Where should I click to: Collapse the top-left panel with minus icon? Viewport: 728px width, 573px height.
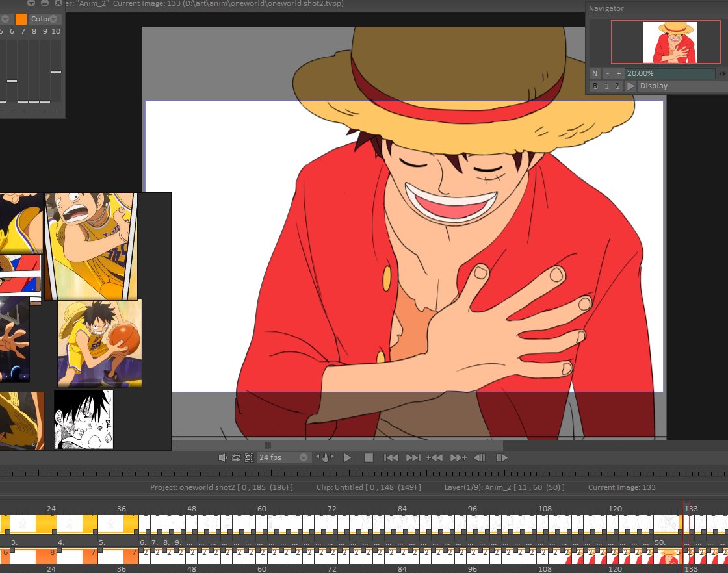click(x=45, y=3)
